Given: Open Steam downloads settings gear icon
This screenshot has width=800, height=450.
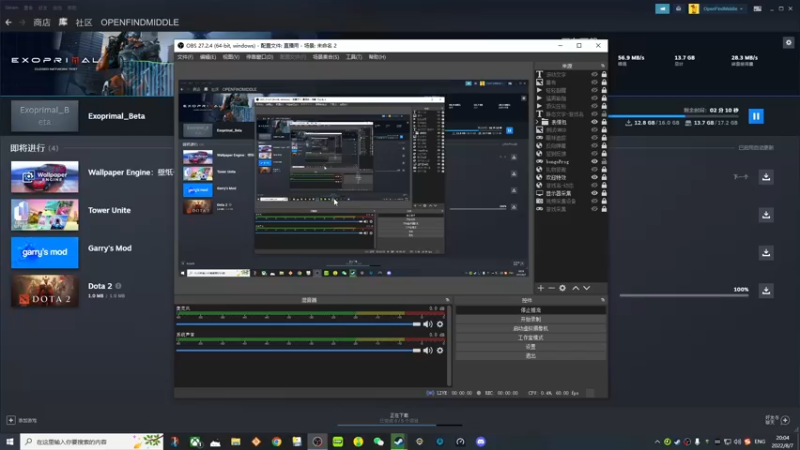Looking at the screenshot, I should [x=788, y=43].
